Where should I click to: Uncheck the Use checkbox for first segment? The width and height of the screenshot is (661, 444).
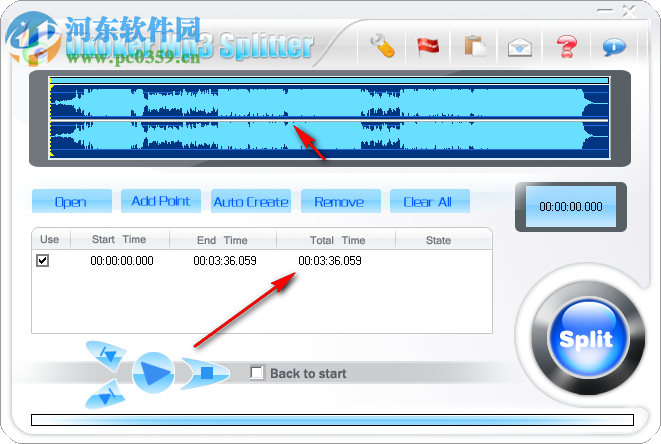click(43, 260)
